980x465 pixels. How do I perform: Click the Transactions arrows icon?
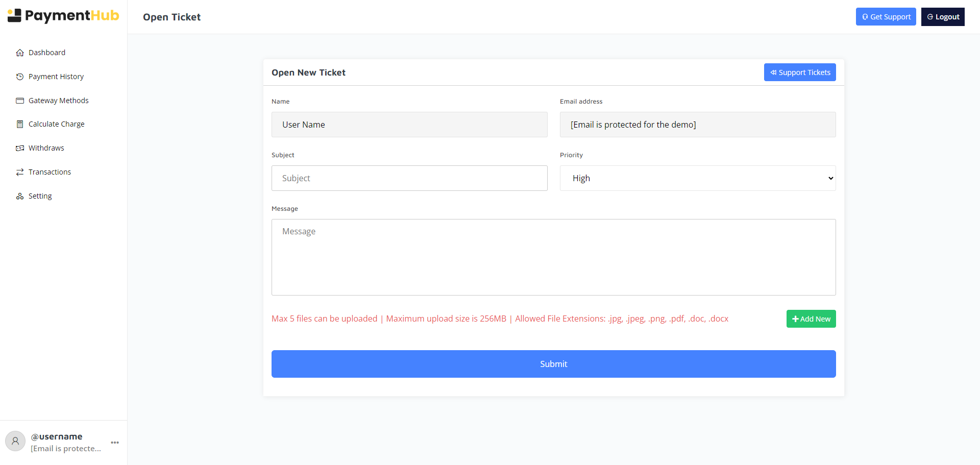(20, 172)
